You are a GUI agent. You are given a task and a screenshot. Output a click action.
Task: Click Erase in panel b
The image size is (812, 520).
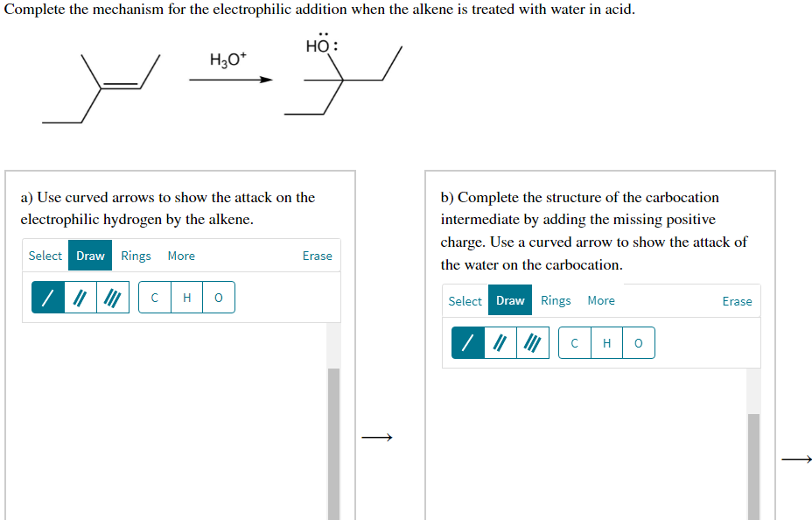[737, 300]
